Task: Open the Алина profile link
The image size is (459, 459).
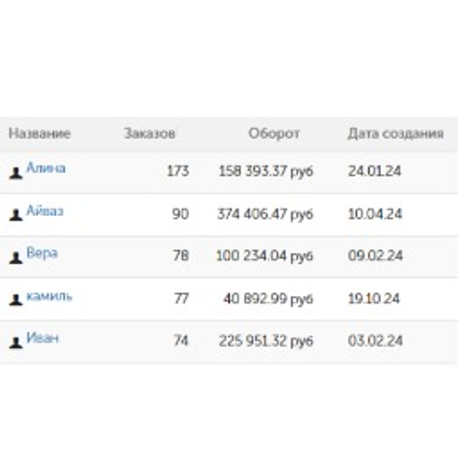Action: pyautogui.click(x=46, y=168)
